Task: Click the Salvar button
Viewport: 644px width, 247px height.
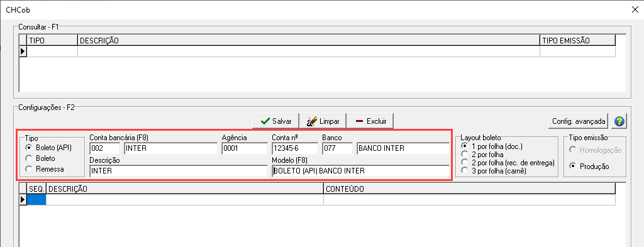Action: [x=275, y=121]
